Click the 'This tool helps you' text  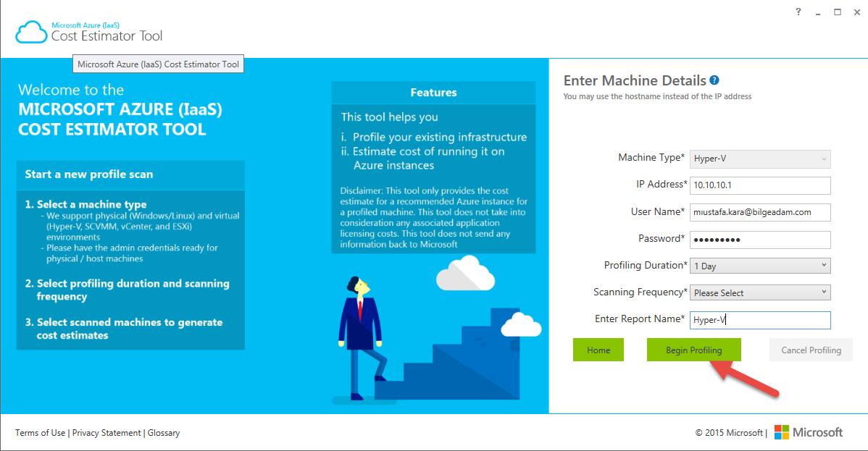389,117
